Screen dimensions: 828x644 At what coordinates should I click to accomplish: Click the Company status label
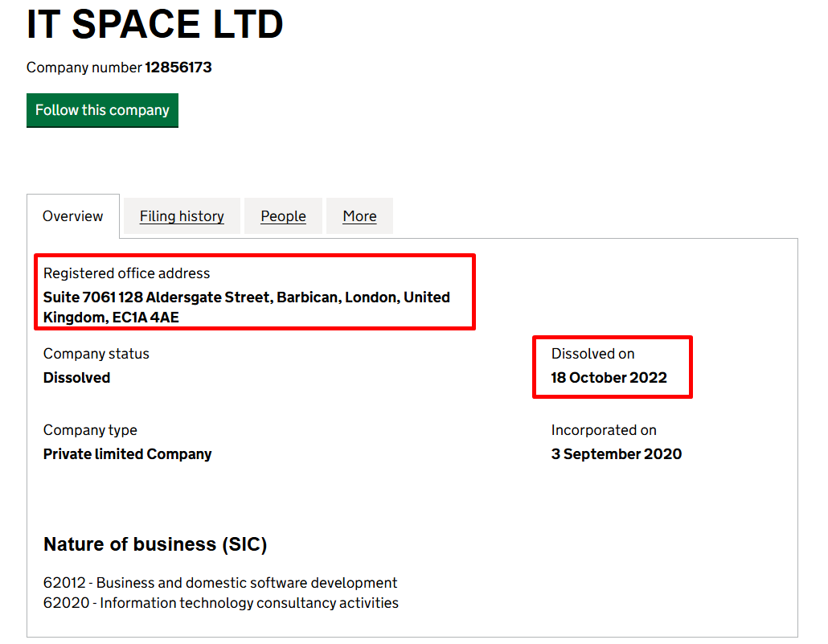point(96,354)
